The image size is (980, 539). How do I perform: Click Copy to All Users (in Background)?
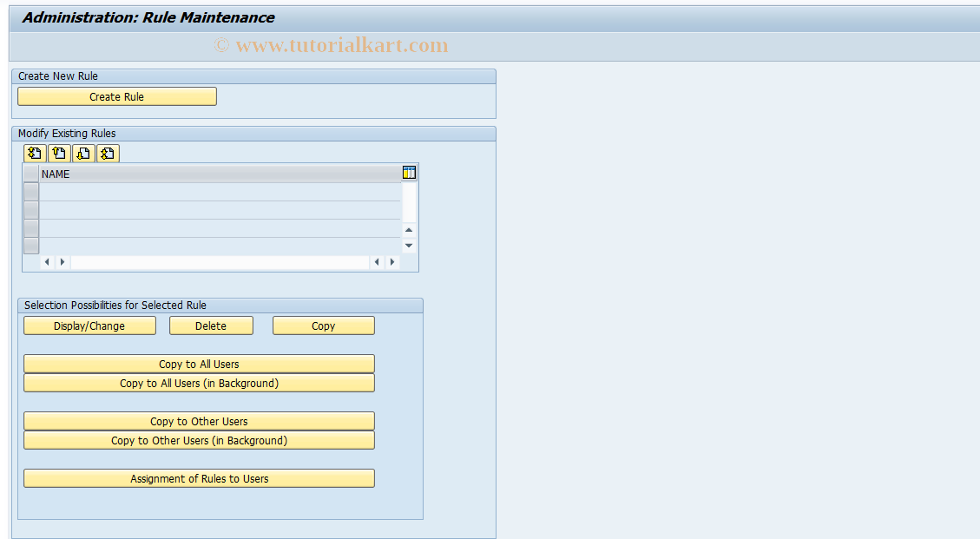tap(200, 384)
